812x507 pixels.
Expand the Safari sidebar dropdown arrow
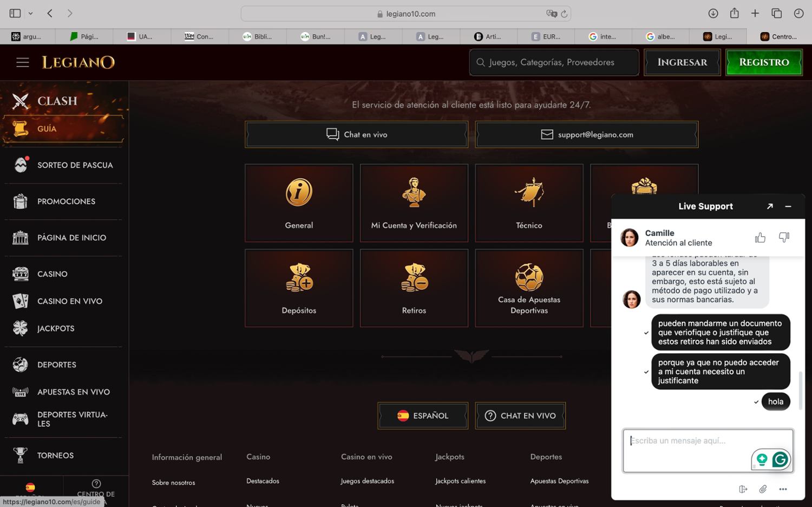30,14
